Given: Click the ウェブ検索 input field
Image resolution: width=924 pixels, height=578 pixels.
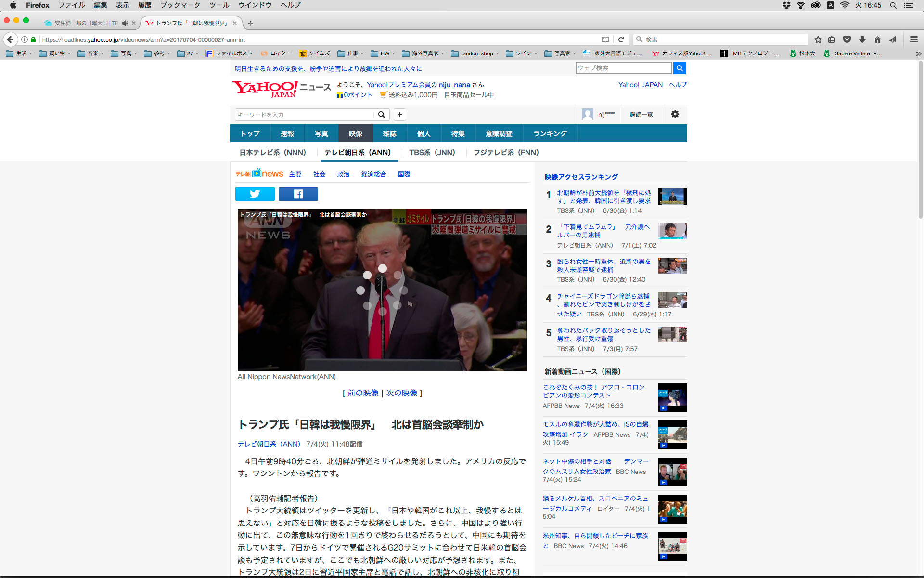Looking at the screenshot, I should point(623,68).
